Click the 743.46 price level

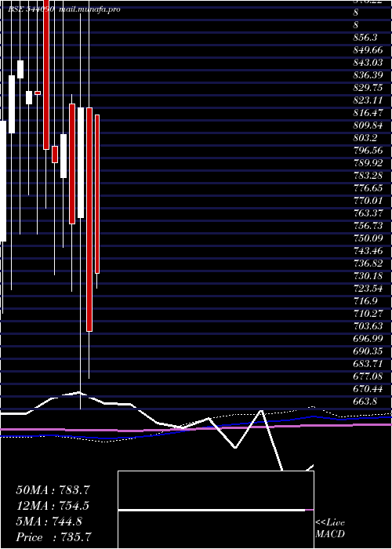(368, 251)
